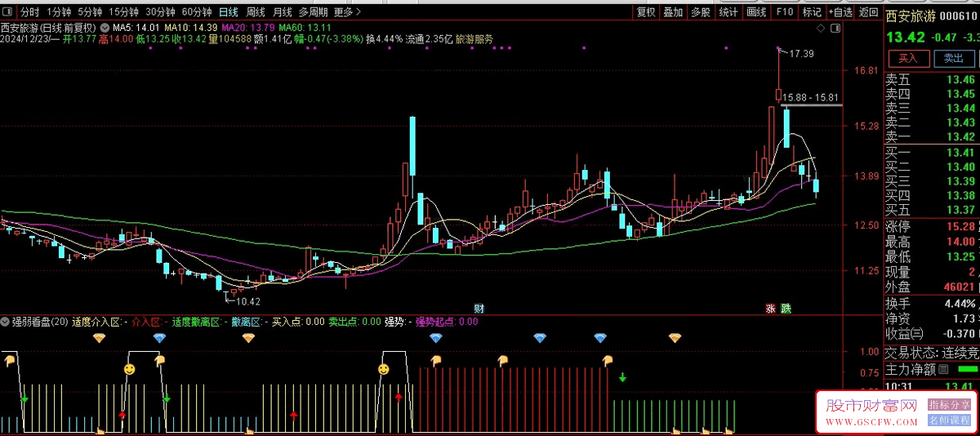
Task: Click the 卖一 13.42 order row
Action: point(933,136)
